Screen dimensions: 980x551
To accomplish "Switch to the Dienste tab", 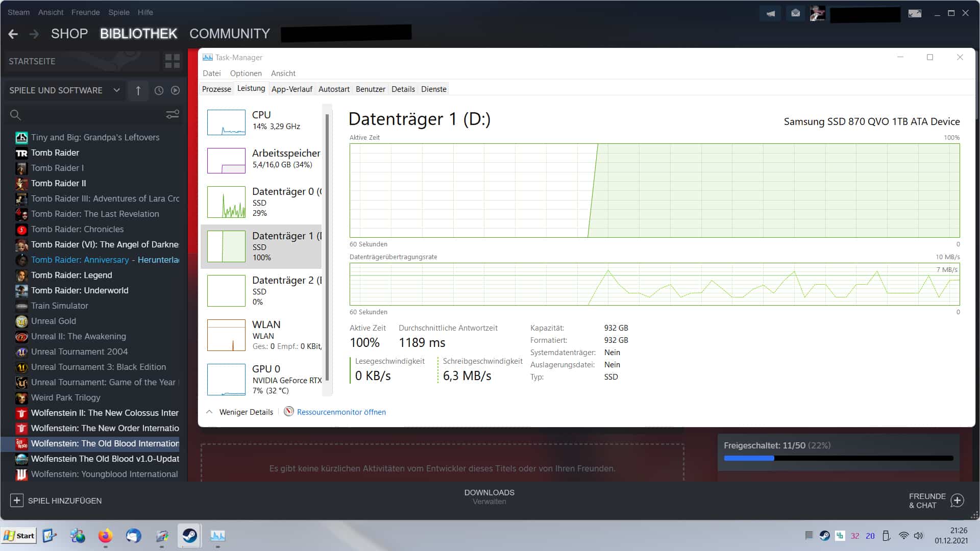I will point(433,89).
